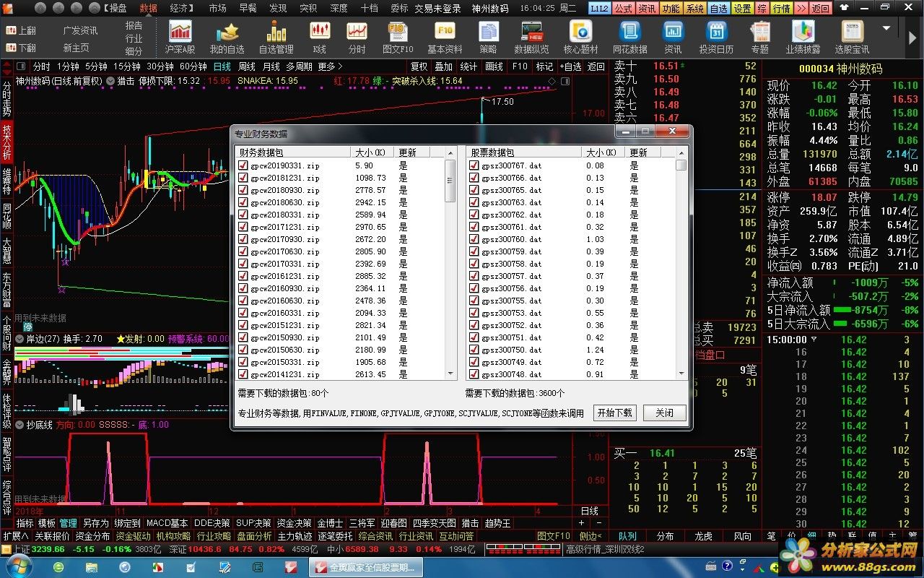Select the 60分钟 period tab
The image size is (924, 578).
click(x=193, y=66)
